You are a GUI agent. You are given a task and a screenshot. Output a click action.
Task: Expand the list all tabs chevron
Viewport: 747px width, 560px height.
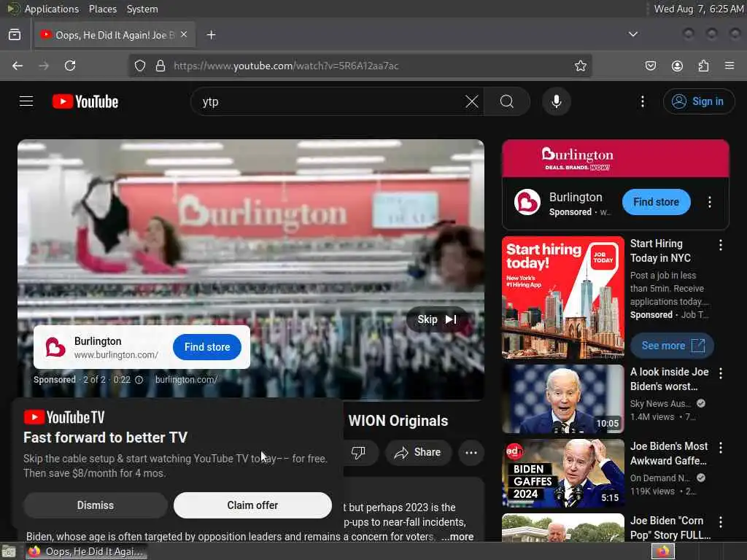[632, 34]
